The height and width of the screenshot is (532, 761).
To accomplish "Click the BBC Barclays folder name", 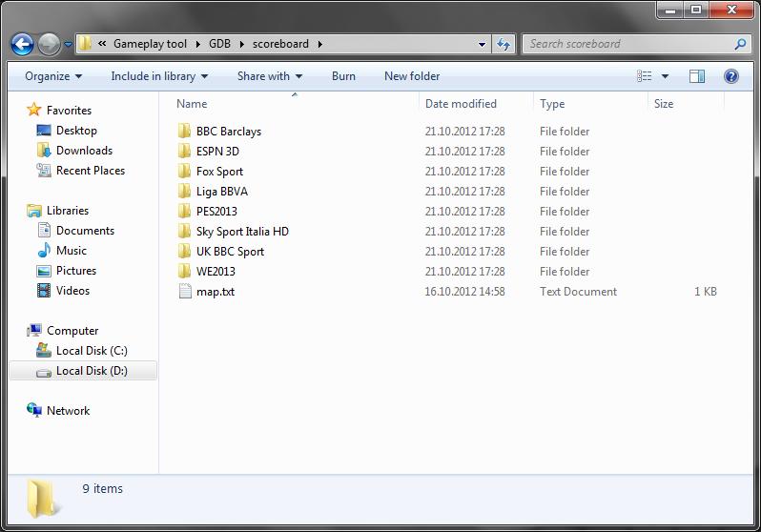I will (229, 132).
